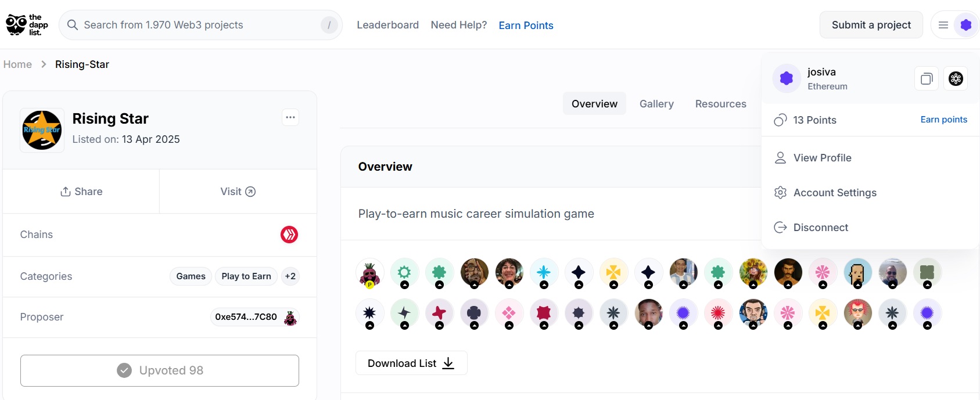The image size is (980, 400).
Task: Switch to the Resources tab
Action: click(720, 103)
